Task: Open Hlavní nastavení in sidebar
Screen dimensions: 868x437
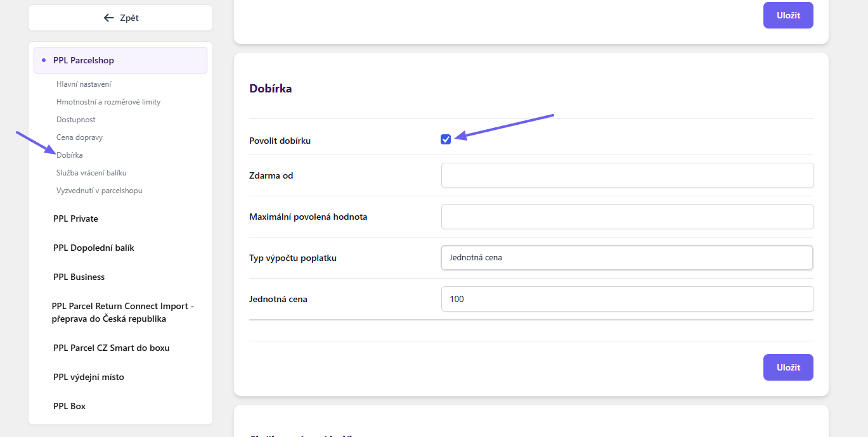Action: pyautogui.click(x=84, y=84)
